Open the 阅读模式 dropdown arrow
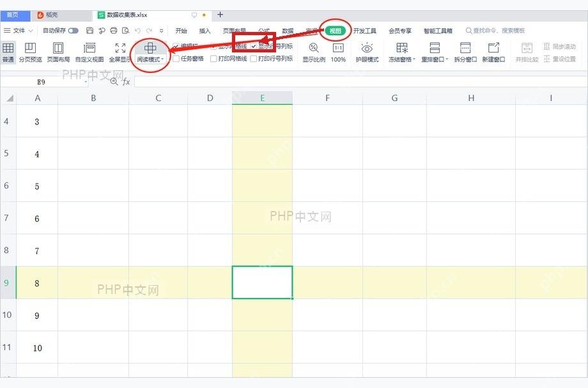 click(x=162, y=59)
